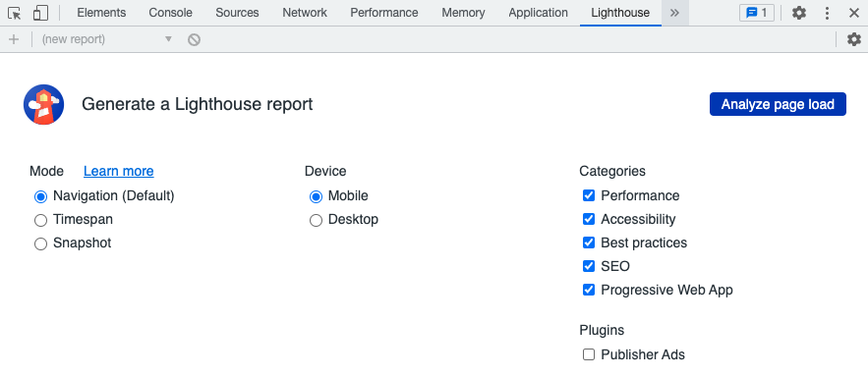Click the clear all reports icon

(x=194, y=39)
